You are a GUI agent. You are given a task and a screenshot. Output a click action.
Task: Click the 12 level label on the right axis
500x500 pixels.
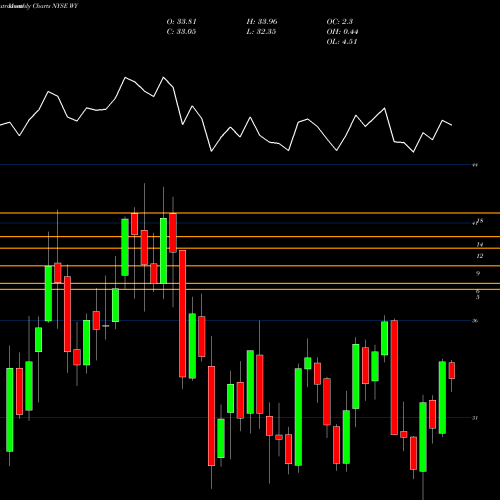[x=479, y=256]
